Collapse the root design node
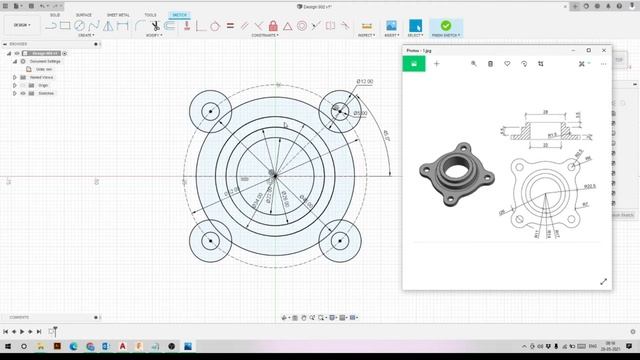640x360 pixels. pos(9,53)
